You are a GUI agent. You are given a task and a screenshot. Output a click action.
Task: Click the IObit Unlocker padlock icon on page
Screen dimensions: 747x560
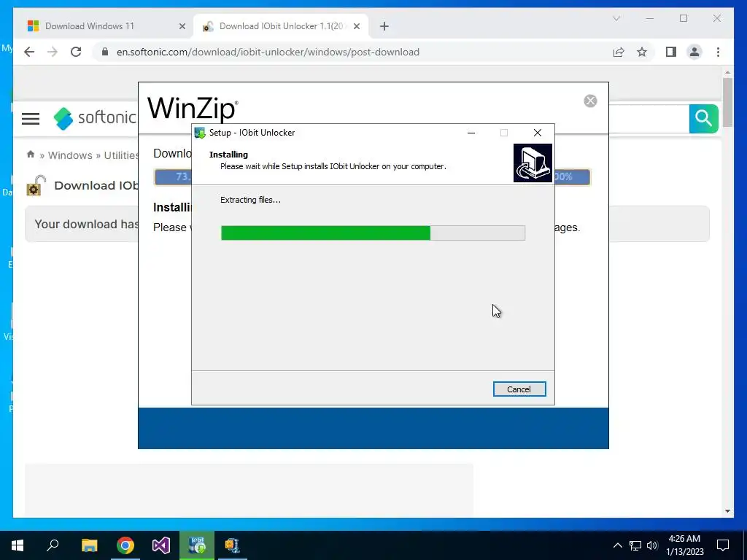36,186
